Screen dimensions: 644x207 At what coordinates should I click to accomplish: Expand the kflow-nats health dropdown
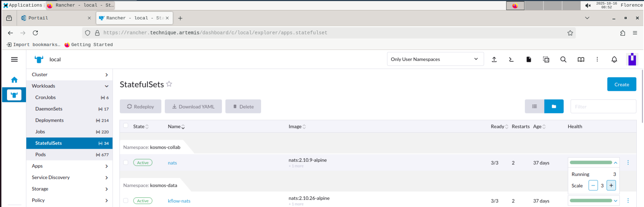coord(616,200)
